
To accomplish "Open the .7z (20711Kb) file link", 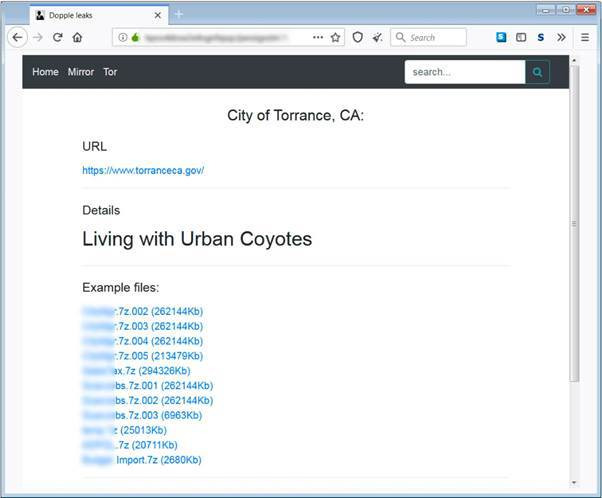I will [x=130, y=445].
